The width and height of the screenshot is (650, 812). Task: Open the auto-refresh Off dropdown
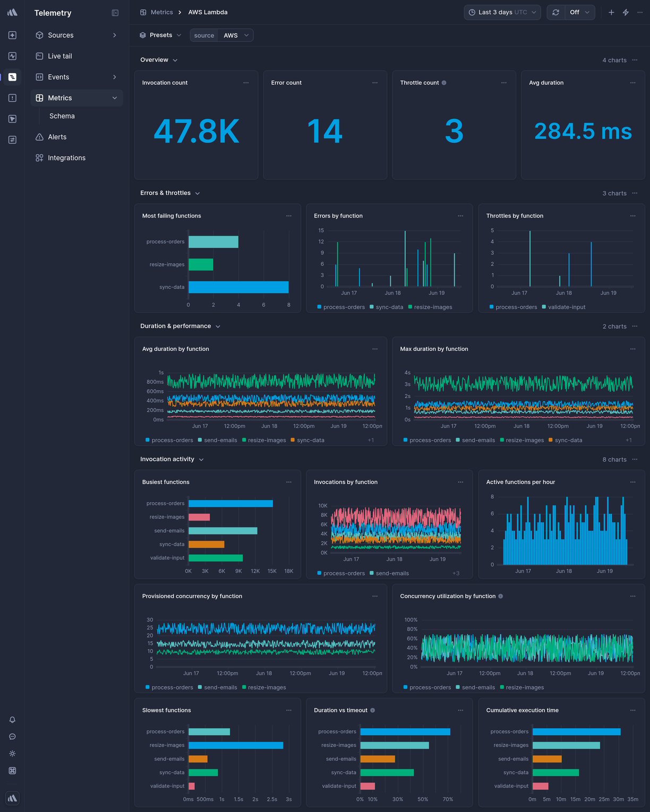pyautogui.click(x=579, y=12)
